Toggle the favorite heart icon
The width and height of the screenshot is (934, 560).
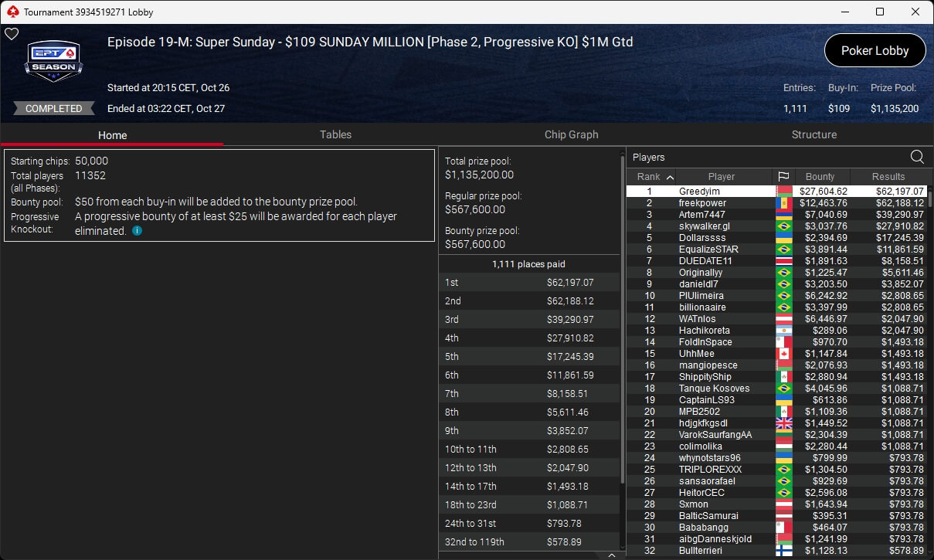click(12, 34)
